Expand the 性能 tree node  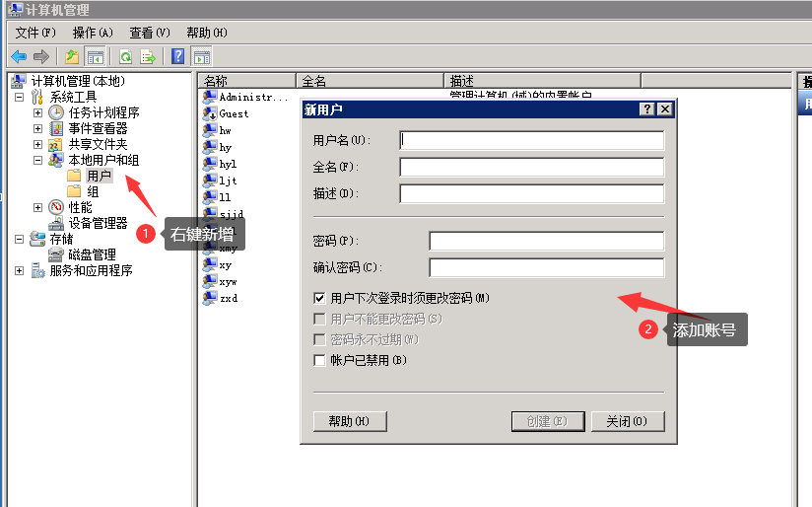37,207
